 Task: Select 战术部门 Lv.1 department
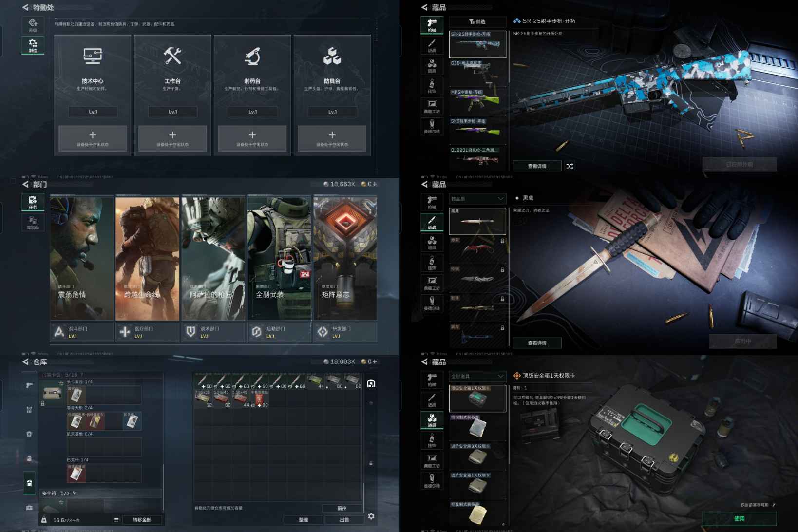213,332
